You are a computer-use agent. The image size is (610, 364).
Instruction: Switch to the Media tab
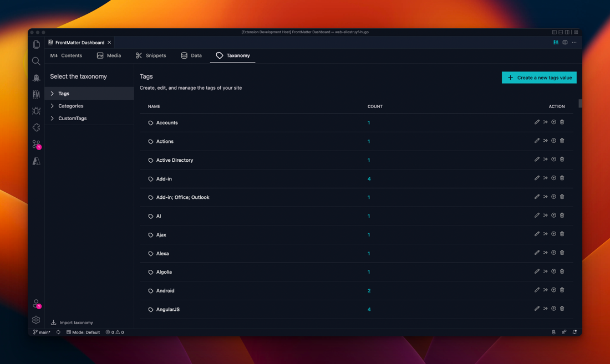click(109, 55)
